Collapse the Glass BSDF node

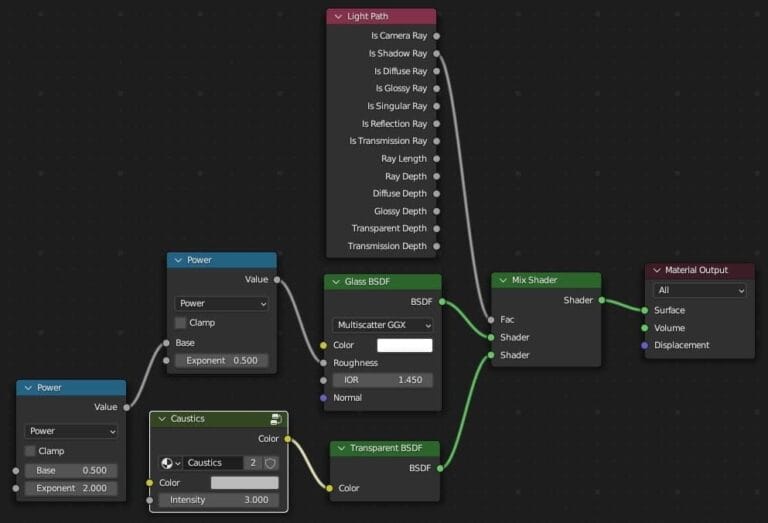336,282
